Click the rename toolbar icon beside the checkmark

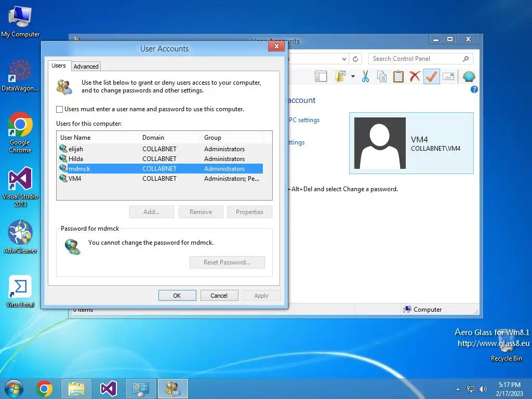click(x=448, y=77)
